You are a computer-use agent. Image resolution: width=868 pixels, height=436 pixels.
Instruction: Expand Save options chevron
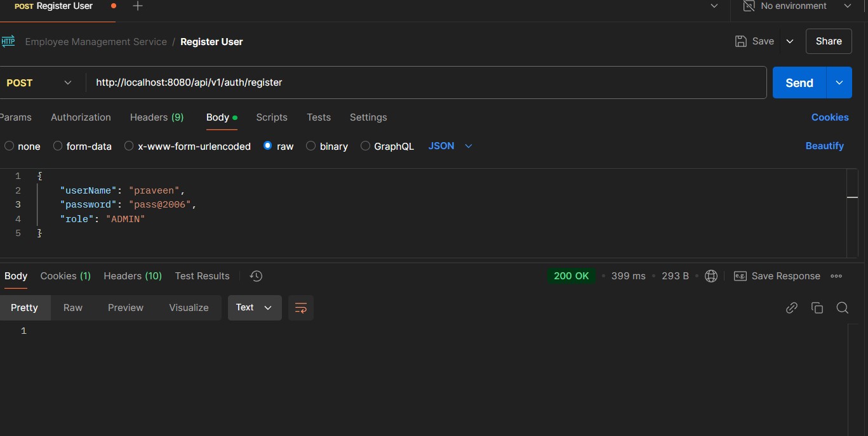point(790,41)
